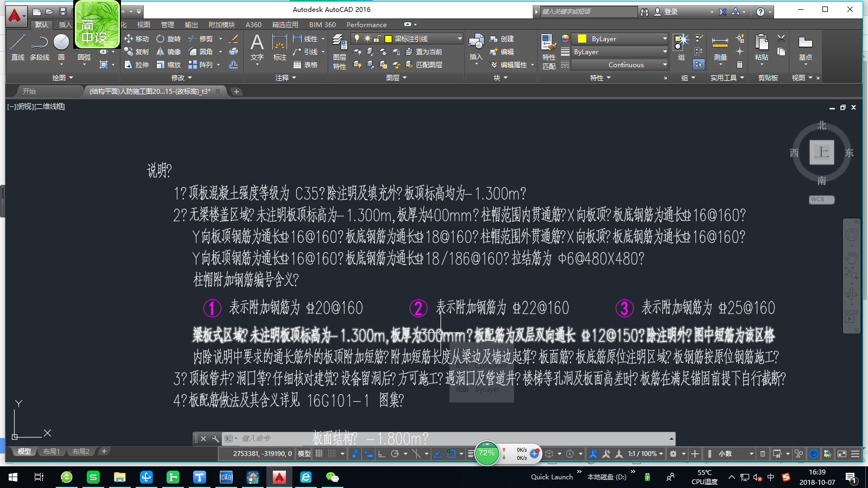Click the 线性 dimension button
Image resolution: width=868 pixels, height=488 pixels.
point(305,39)
